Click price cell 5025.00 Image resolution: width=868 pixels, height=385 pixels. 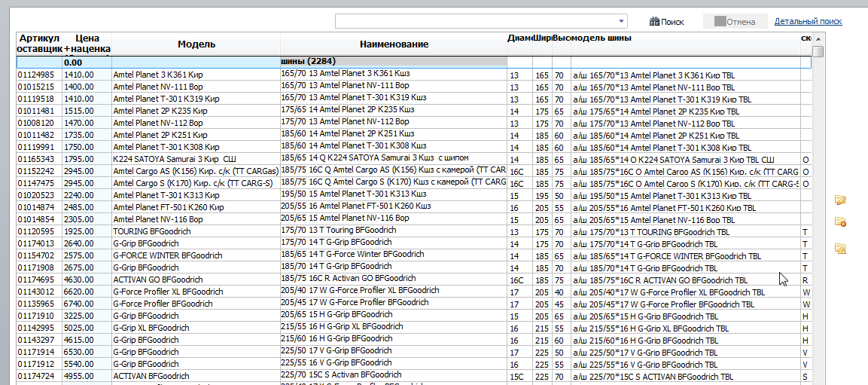point(87,328)
